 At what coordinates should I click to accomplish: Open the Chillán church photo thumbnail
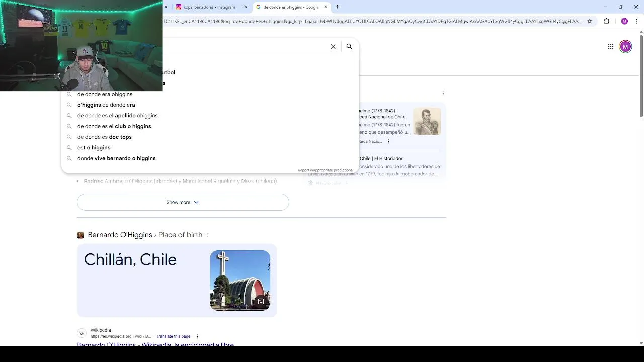pos(240,281)
